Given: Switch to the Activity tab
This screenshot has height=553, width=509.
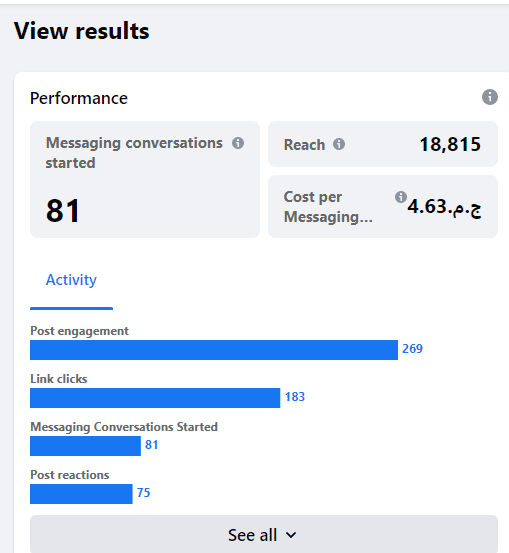Looking at the screenshot, I should pos(71,280).
